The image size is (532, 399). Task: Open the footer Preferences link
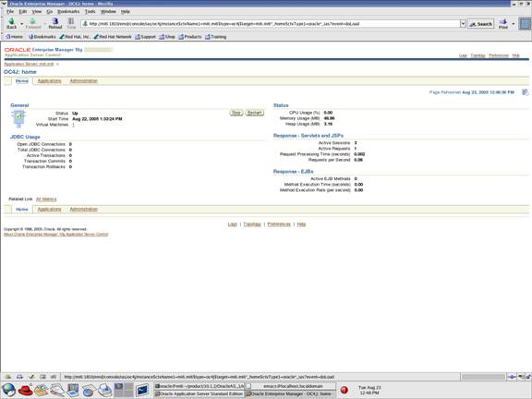click(x=279, y=224)
